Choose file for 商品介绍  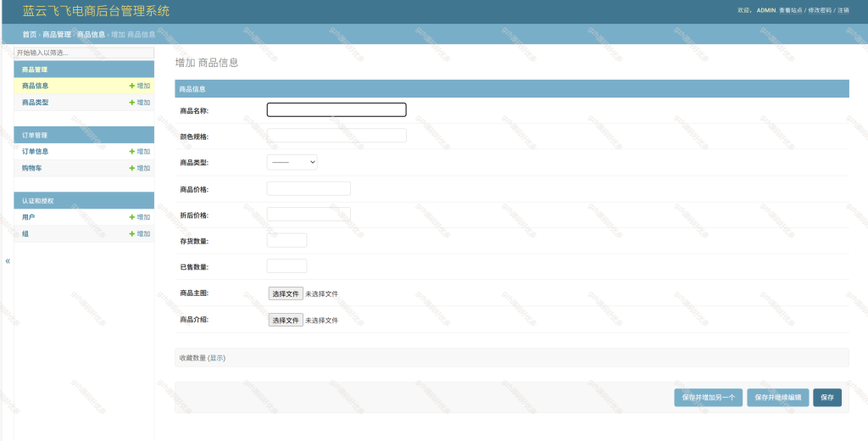(x=286, y=321)
